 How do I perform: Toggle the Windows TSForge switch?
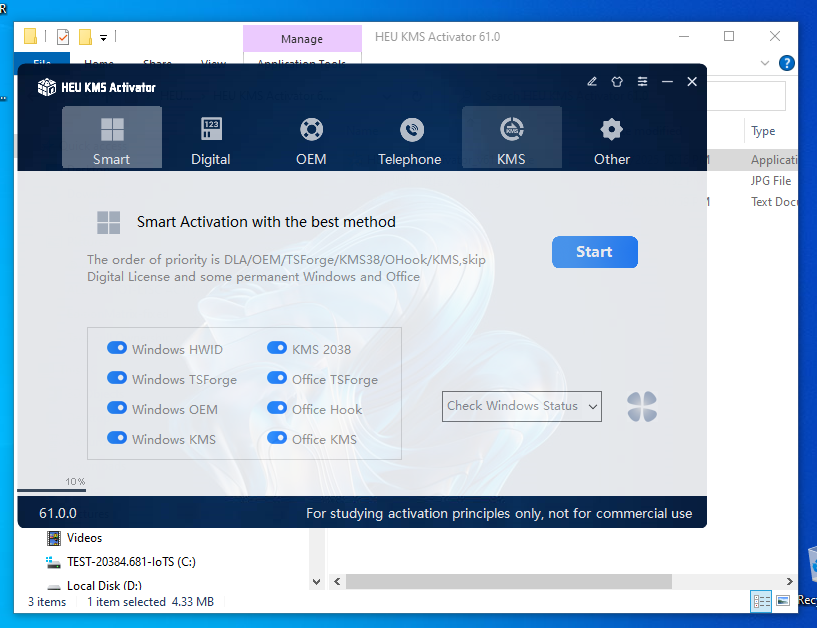(x=117, y=378)
